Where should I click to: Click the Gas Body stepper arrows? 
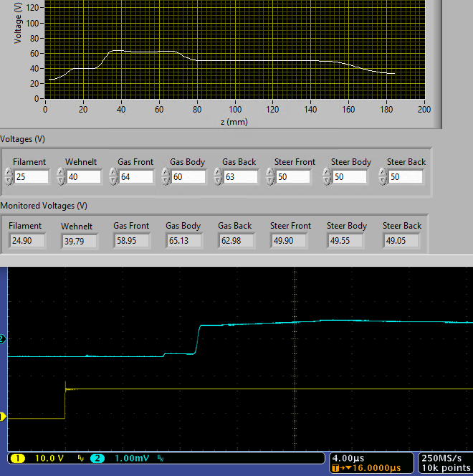click(166, 177)
